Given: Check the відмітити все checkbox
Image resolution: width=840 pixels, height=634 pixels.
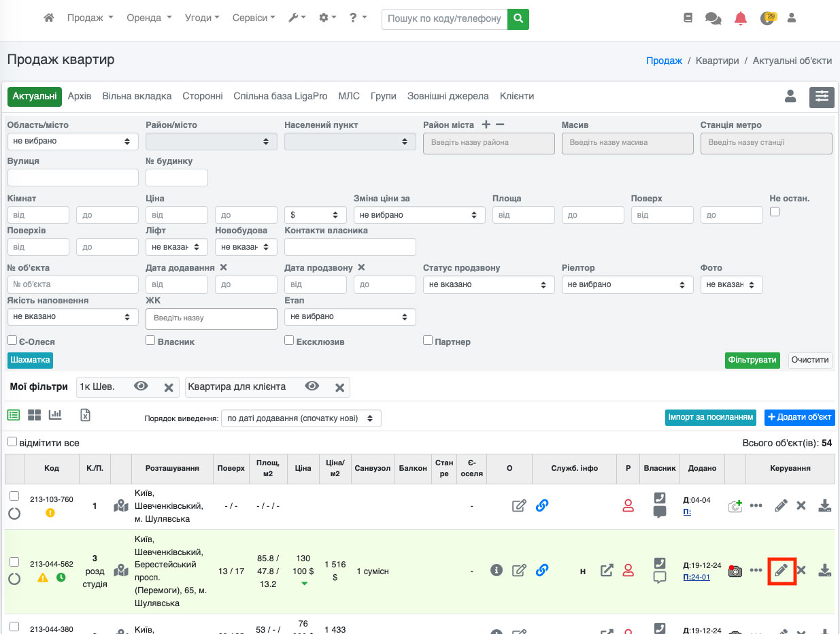Looking at the screenshot, I should pos(12,442).
